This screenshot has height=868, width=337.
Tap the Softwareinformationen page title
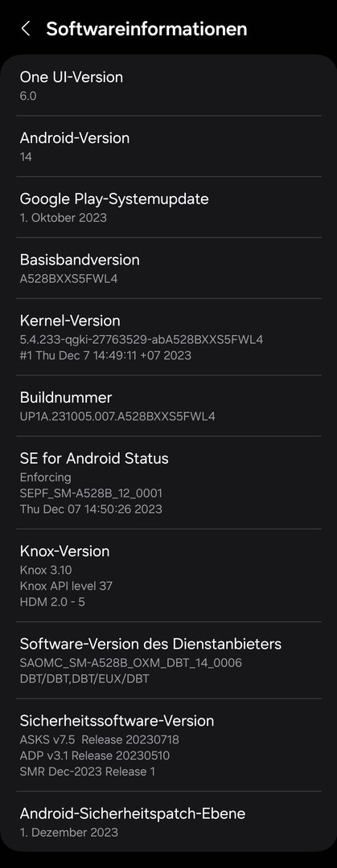point(146,29)
